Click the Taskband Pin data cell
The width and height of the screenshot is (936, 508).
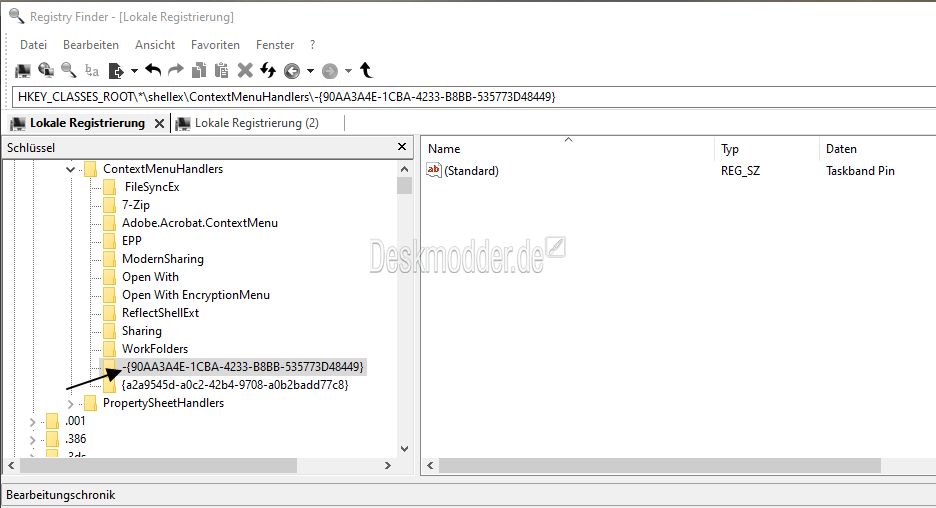[x=860, y=171]
